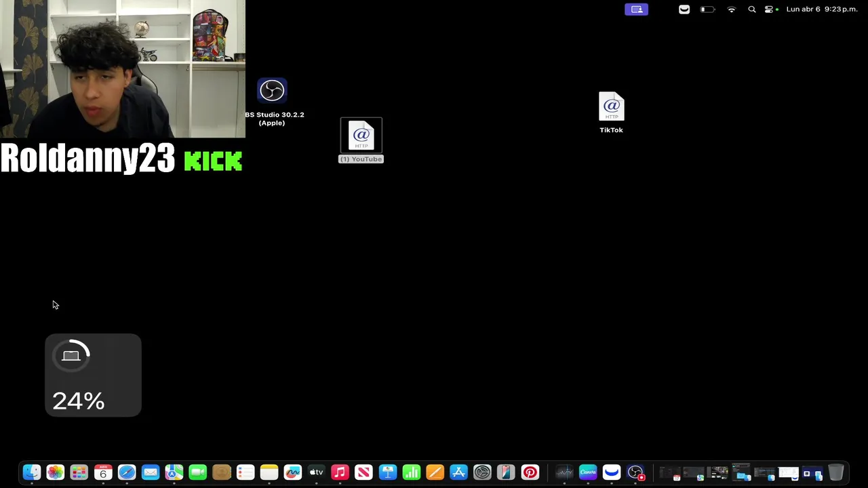This screenshot has height=488, width=868.
Task: Click the date and time Lun abr 6
Action: click(x=822, y=9)
